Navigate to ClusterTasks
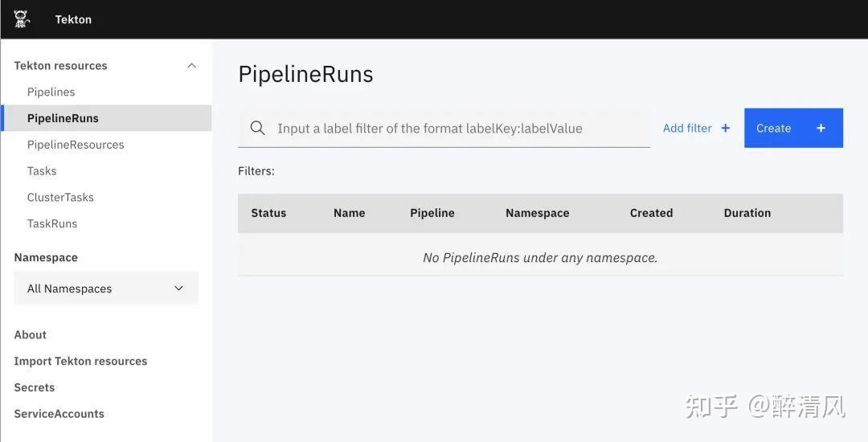Image resolution: width=868 pixels, height=442 pixels. pos(60,198)
